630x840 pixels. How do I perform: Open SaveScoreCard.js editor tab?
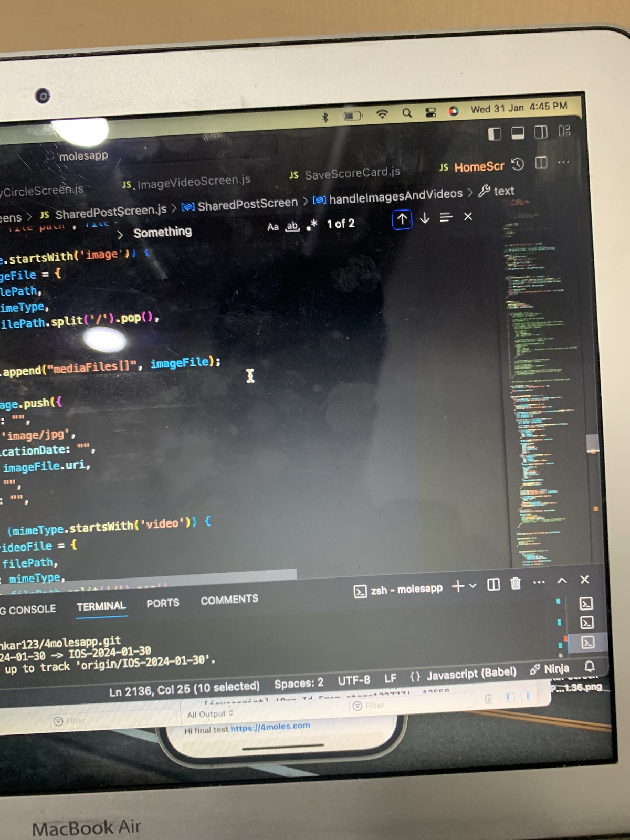pyautogui.click(x=352, y=173)
